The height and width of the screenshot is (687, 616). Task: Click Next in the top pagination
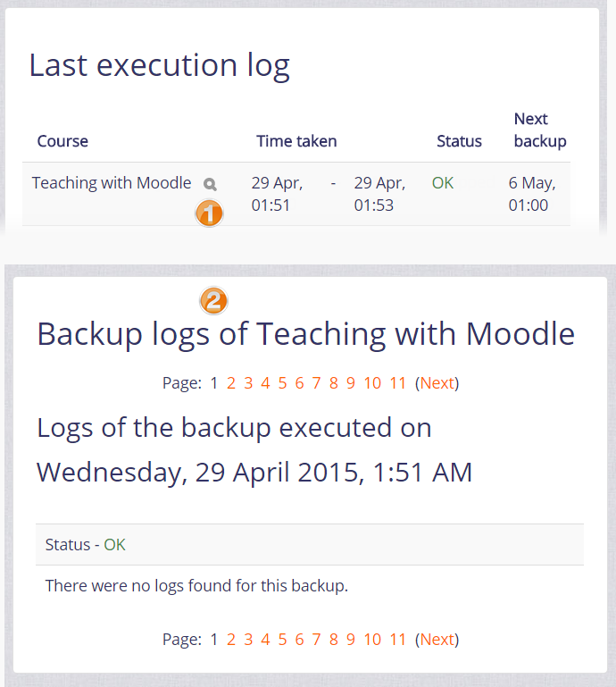pos(437,383)
